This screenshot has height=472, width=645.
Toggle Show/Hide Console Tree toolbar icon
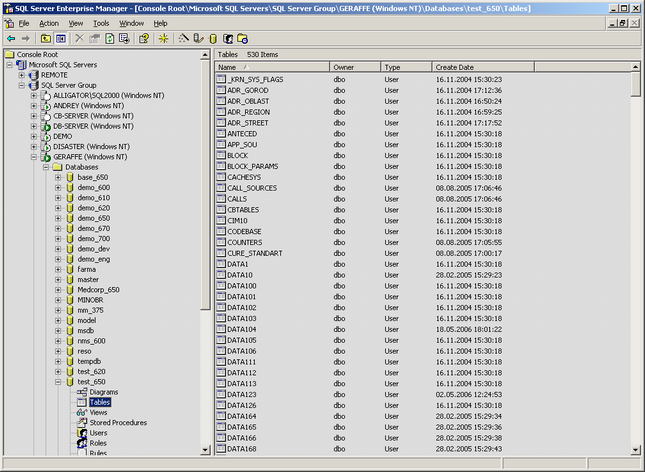(61, 39)
